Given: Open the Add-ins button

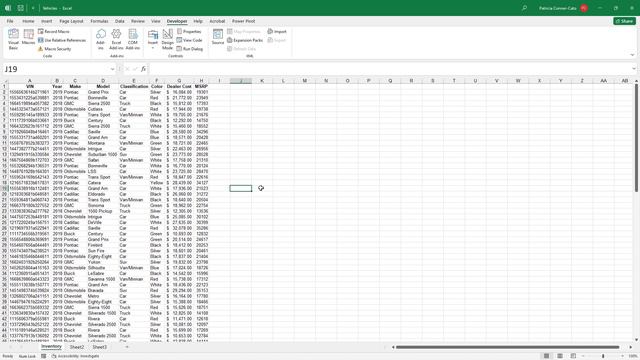Looking at the screenshot, I should point(100,39).
